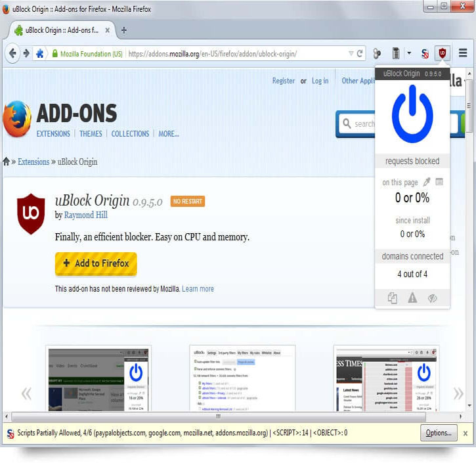
Task: Open Other Applications dropdown
Action: (x=358, y=81)
